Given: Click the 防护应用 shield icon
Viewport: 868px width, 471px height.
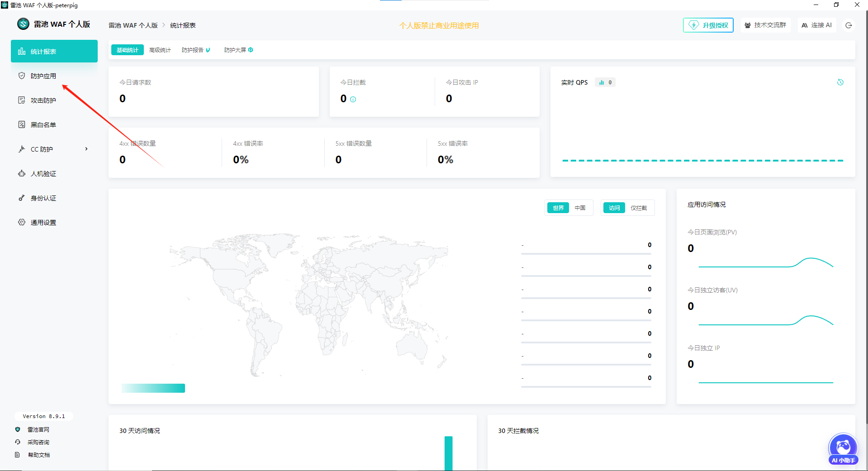Looking at the screenshot, I should [21, 76].
